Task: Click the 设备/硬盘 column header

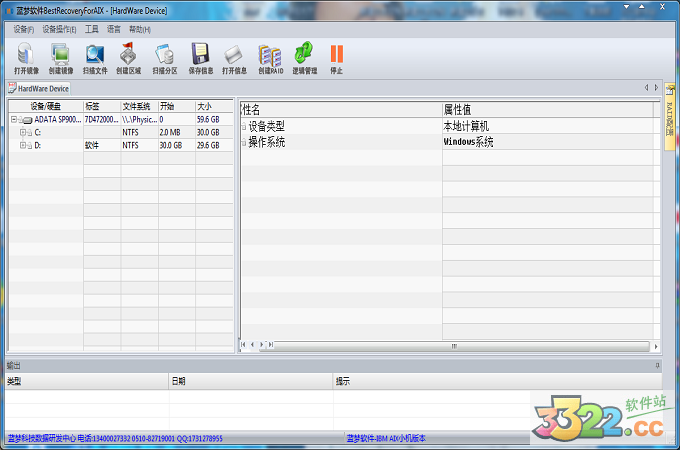Action: (46, 106)
